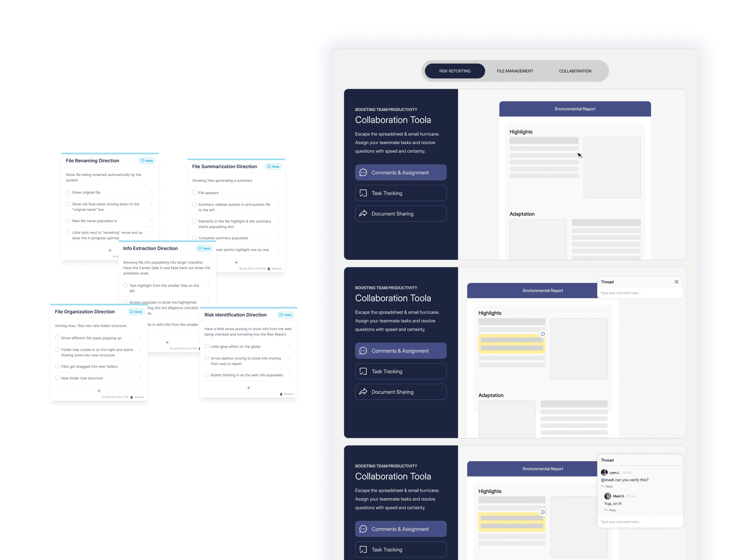
Task: Expand the Info Extraction Direction section
Action: point(151,248)
